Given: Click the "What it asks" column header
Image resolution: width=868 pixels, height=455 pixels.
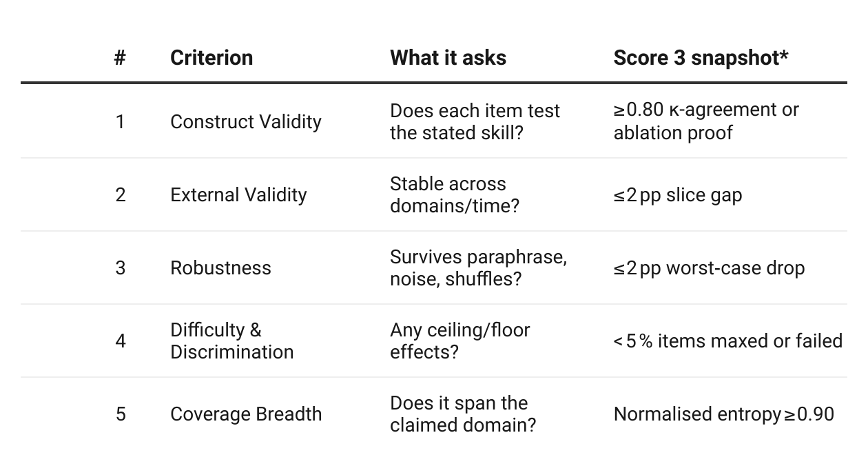Looking at the screenshot, I should click(x=448, y=58).
